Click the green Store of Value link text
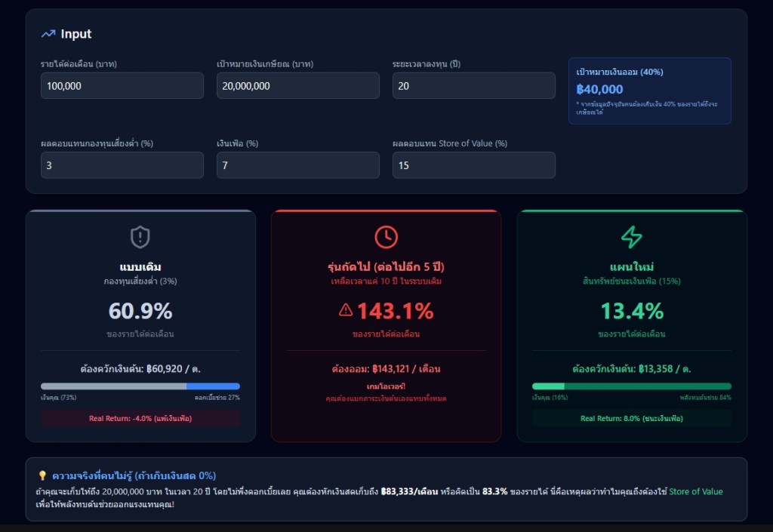 695,492
